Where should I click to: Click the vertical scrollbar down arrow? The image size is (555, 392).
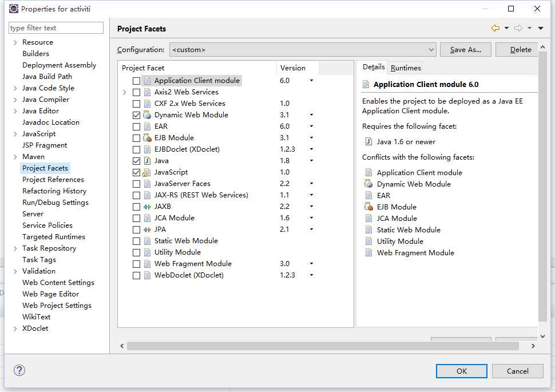click(x=542, y=336)
